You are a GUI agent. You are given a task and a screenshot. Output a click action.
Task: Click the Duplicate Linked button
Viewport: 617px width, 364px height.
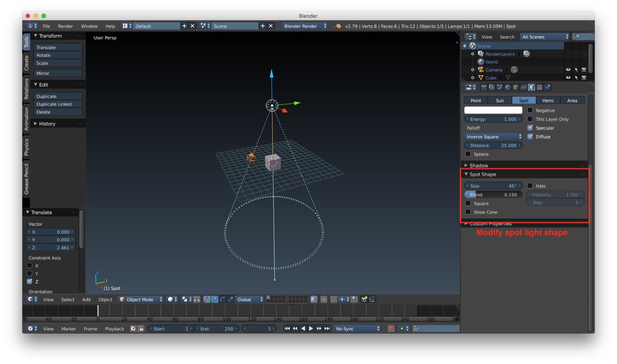58,104
